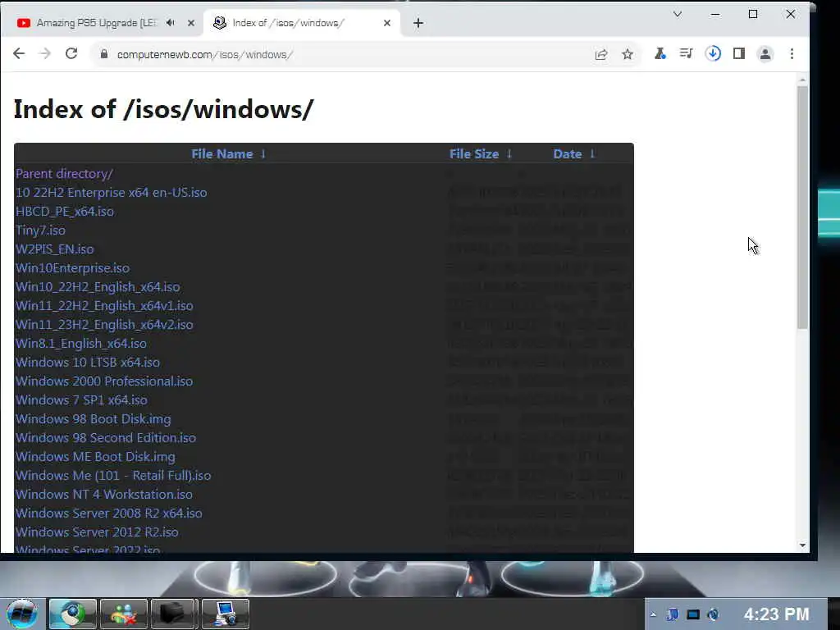Sort by File Name header

[221, 153]
